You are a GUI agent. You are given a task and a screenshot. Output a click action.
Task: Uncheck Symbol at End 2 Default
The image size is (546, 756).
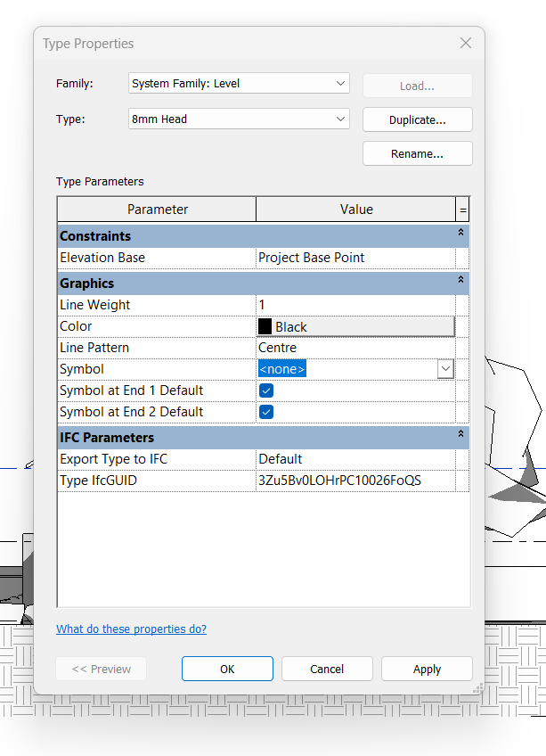pyautogui.click(x=265, y=411)
